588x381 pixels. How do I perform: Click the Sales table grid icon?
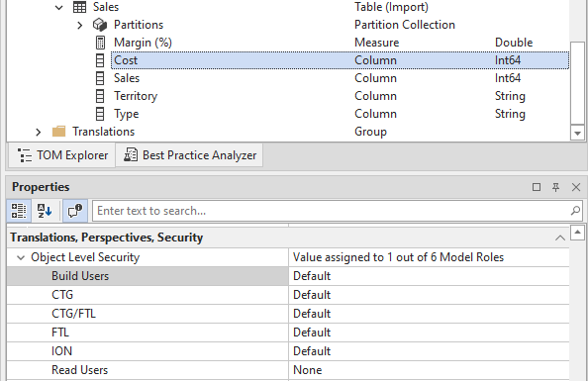click(x=79, y=7)
